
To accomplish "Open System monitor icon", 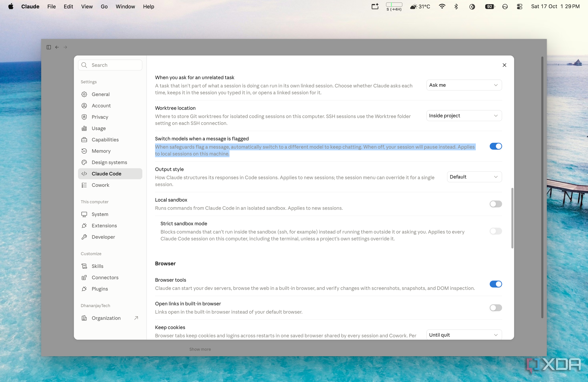I will point(84,214).
